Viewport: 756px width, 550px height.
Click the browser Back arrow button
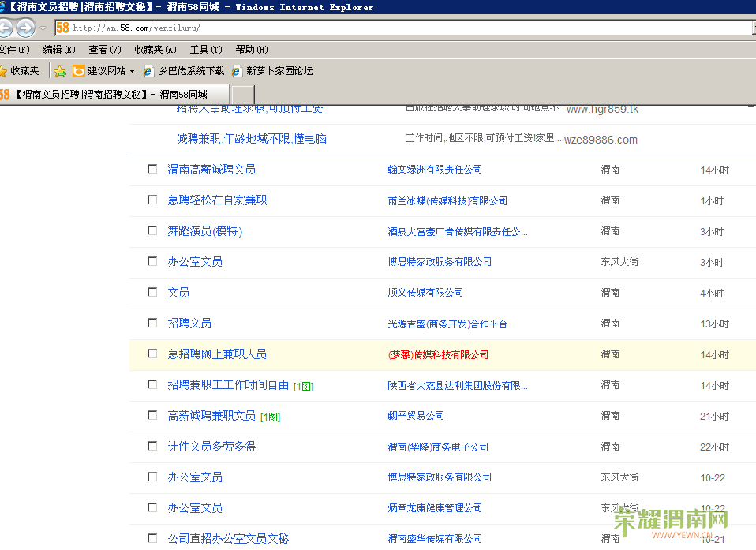tap(5, 28)
